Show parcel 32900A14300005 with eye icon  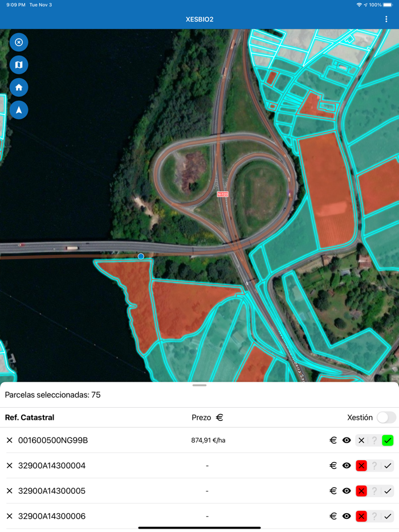pos(347,490)
